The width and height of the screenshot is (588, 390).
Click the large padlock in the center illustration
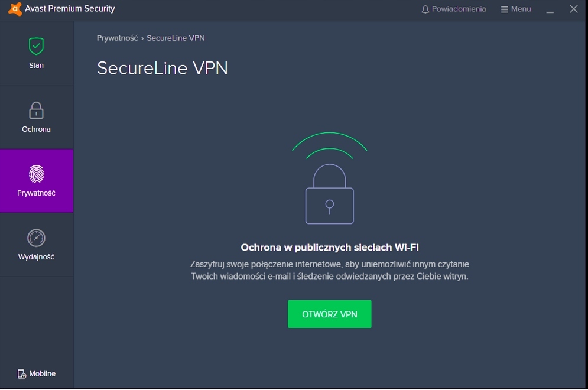(329, 196)
